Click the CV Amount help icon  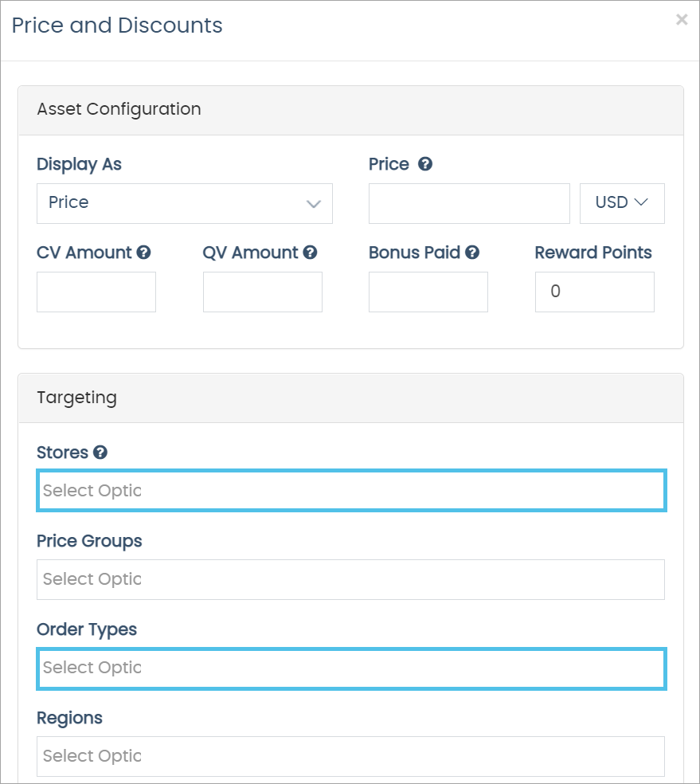143,253
